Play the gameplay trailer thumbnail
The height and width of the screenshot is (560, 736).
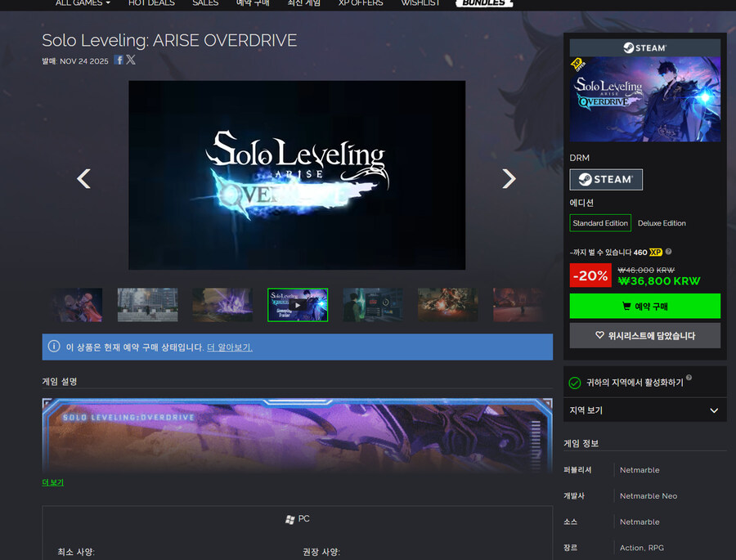(298, 305)
